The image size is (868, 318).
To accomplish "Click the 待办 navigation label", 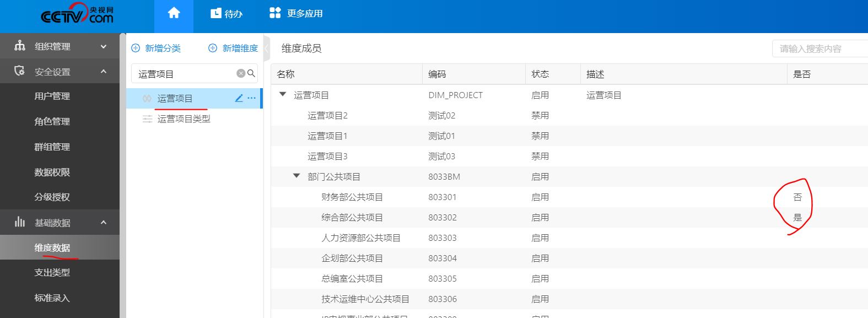I will pyautogui.click(x=234, y=13).
